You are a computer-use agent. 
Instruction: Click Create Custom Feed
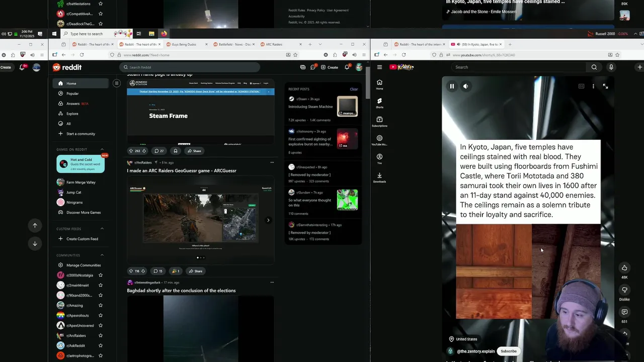pos(80,239)
